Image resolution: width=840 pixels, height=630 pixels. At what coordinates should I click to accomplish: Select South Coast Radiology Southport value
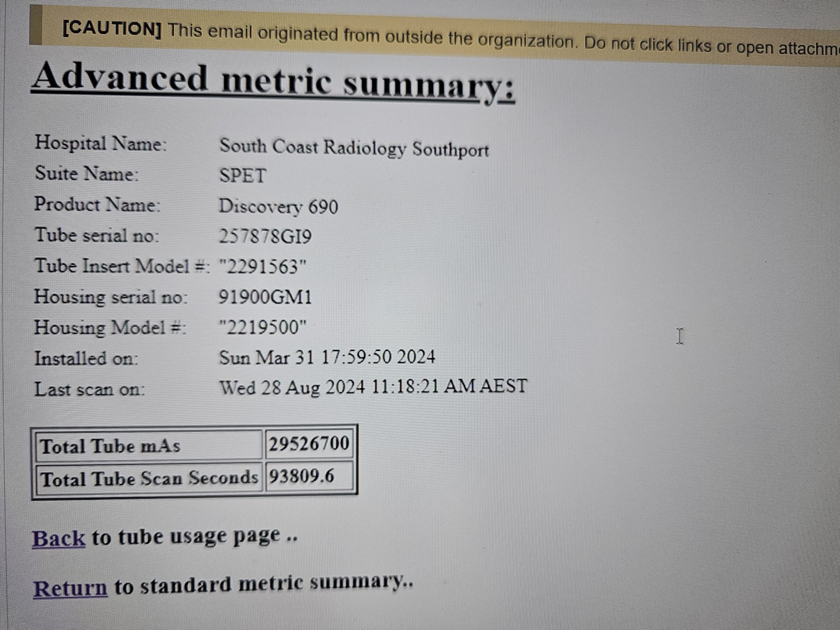pos(354,148)
